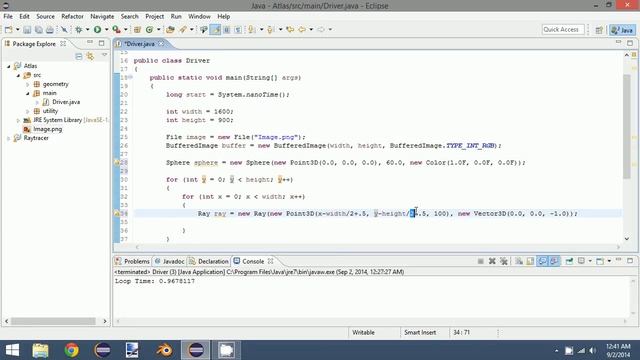Viewport: 640px width, 360px height.
Task: Open the File menu
Action: click(x=8, y=16)
